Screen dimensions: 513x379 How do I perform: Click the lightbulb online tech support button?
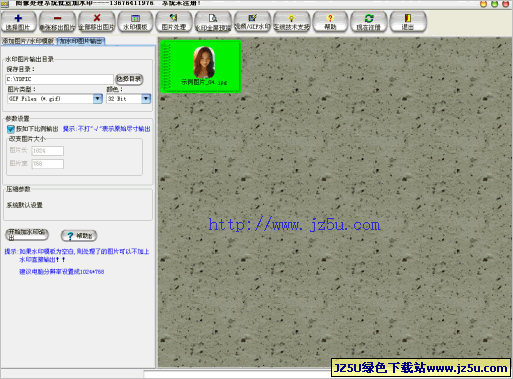pos(292,22)
